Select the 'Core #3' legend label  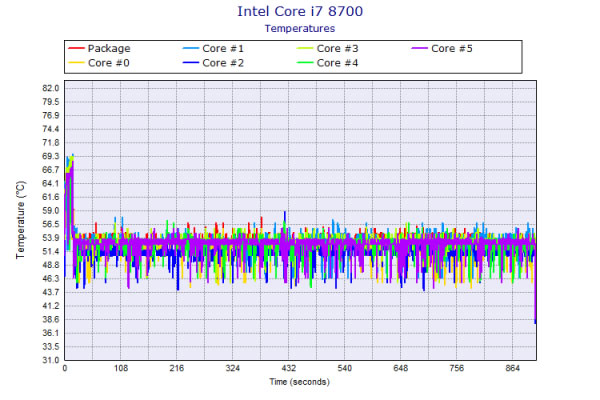tap(338, 49)
